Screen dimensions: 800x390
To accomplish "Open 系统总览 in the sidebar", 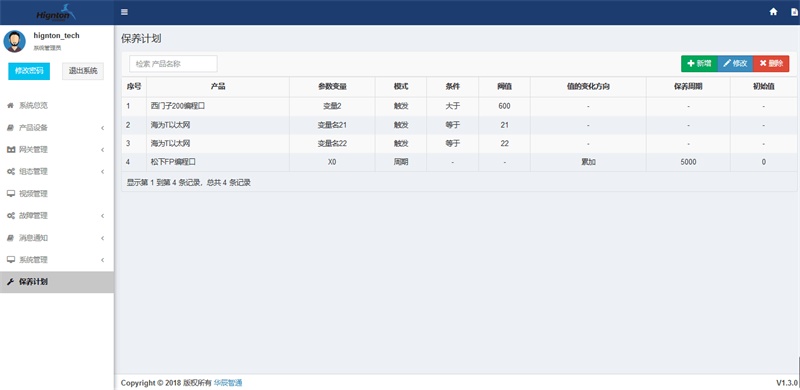I will point(57,106).
